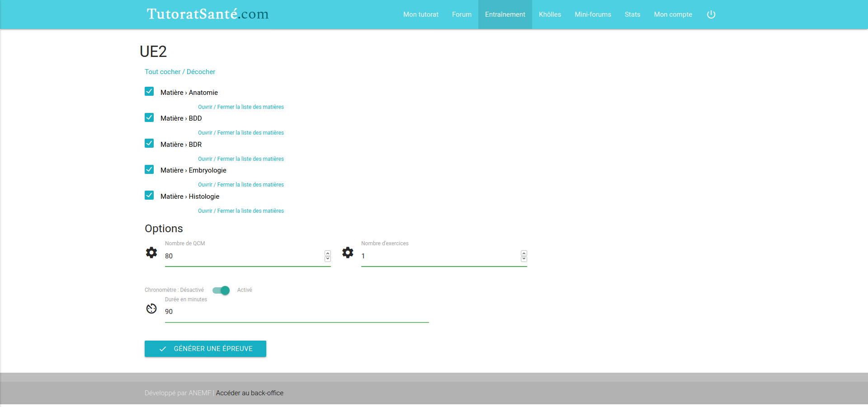Expand the subject list under Histologie

pos(241,211)
